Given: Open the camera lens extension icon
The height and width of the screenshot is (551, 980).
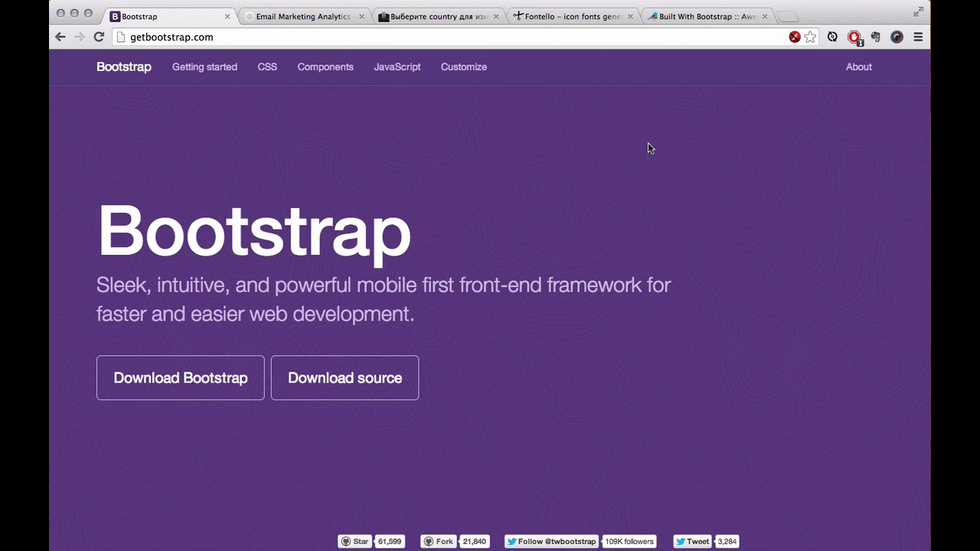Looking at the screenshot, I should [897, 37].
